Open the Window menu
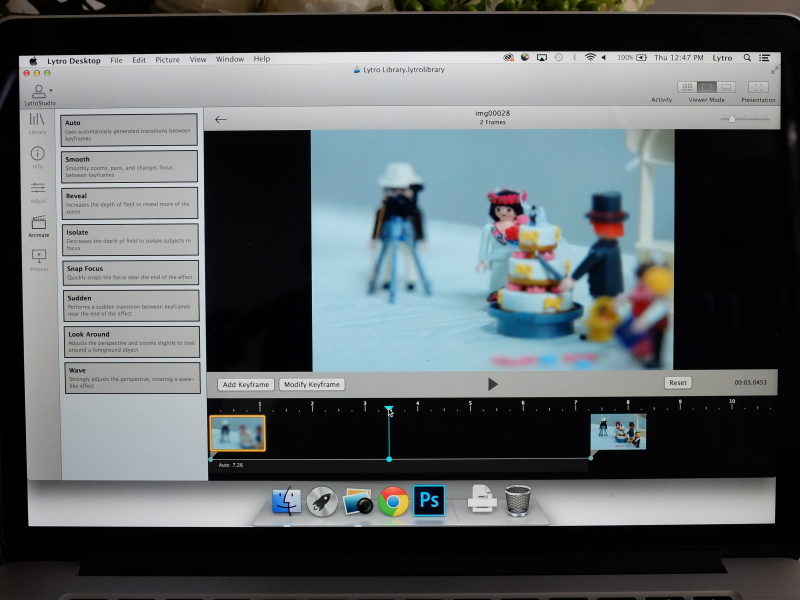Screen dimensions: 800x600 [x=230, y=59]
